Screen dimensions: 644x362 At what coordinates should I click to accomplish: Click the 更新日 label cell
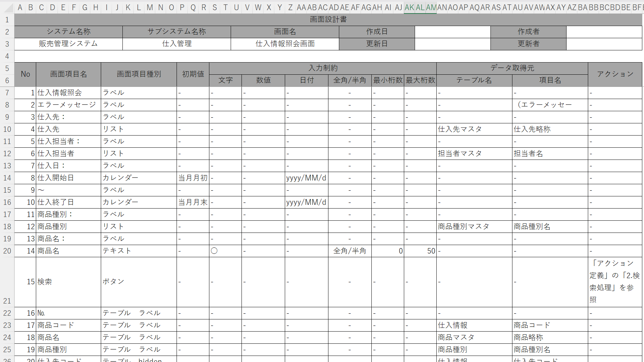click(377, 44)
